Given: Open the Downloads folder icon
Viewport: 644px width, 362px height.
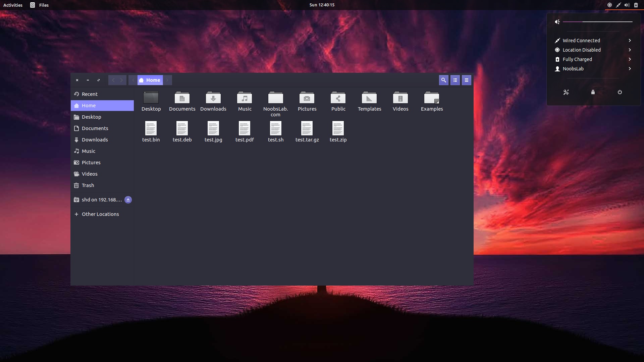Looking at the screenshot, I should [x=213, y=98].
